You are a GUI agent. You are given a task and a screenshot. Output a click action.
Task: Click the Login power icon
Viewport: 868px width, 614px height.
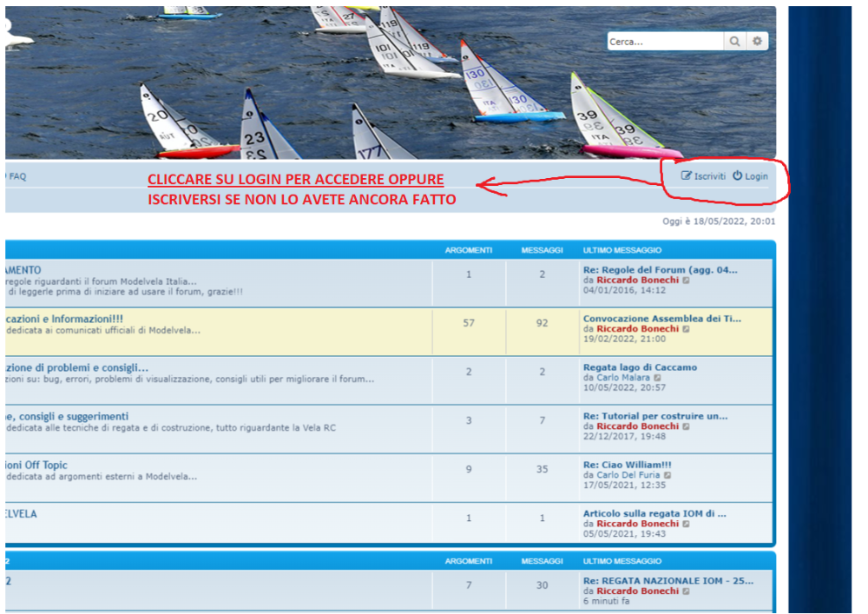coord(737,176)
